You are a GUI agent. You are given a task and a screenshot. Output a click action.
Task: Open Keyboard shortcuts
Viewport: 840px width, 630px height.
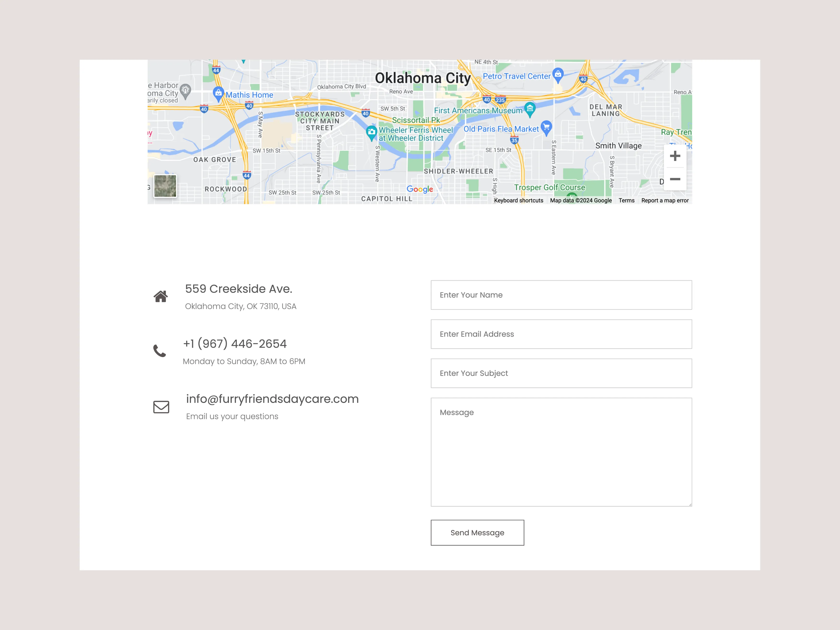click(518, 200)
